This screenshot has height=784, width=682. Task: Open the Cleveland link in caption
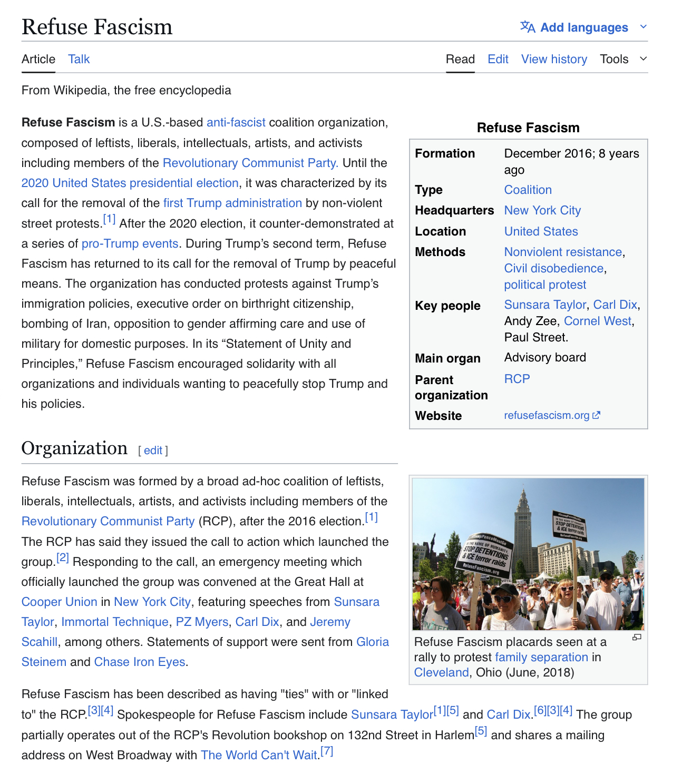coord(441,672)
